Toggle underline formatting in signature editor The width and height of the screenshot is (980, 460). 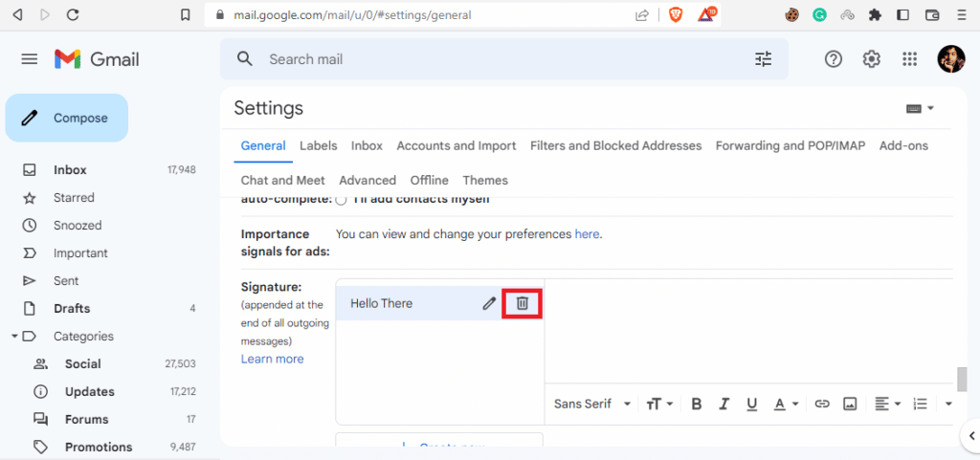tap(752, 404)
